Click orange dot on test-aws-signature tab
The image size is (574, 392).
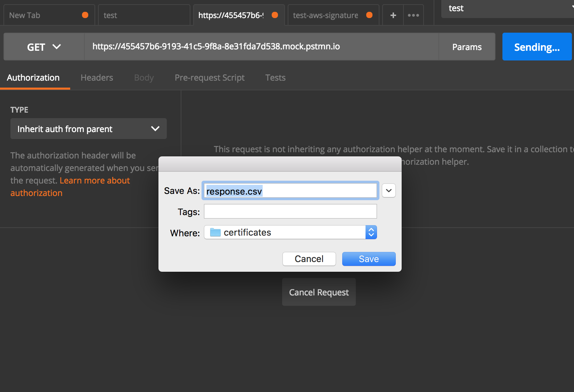pyautogui.click(x=369, y=15)
